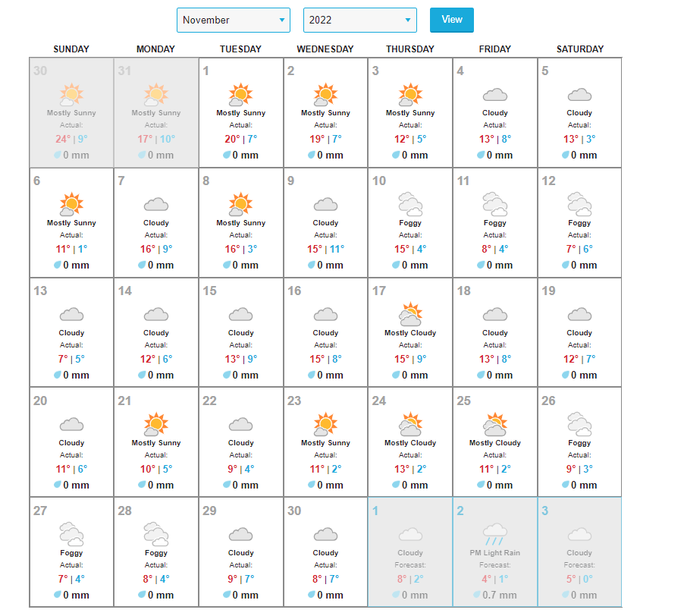Click the Cloudy icon on November 30
Viewport: 684px width, 616px height.
pos(325,534)
